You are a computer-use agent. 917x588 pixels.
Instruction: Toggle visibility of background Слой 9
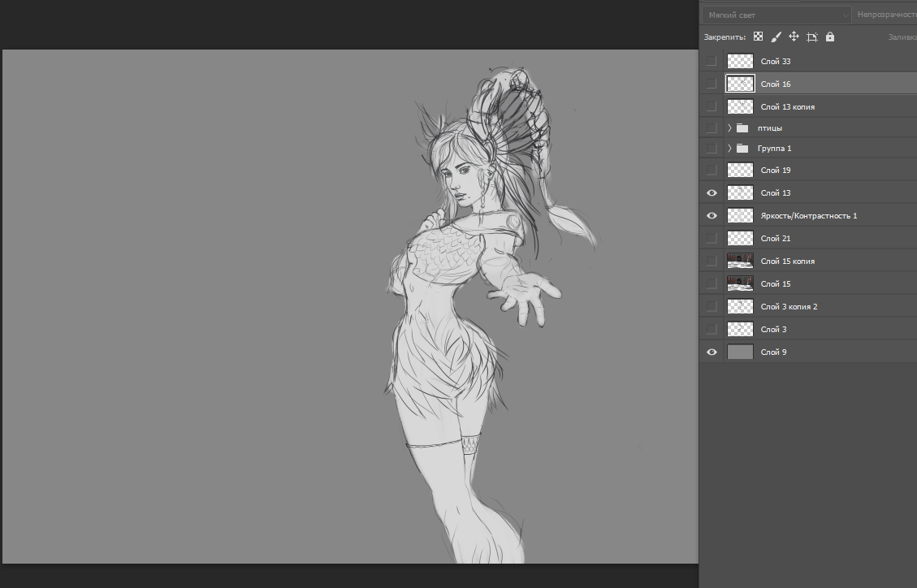click(712, 352)
